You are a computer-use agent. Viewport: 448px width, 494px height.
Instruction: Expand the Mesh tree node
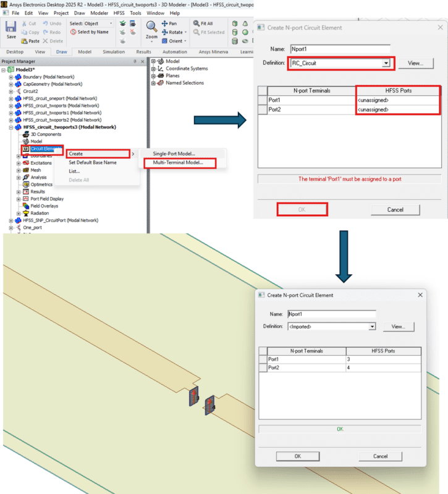point(19,170)
